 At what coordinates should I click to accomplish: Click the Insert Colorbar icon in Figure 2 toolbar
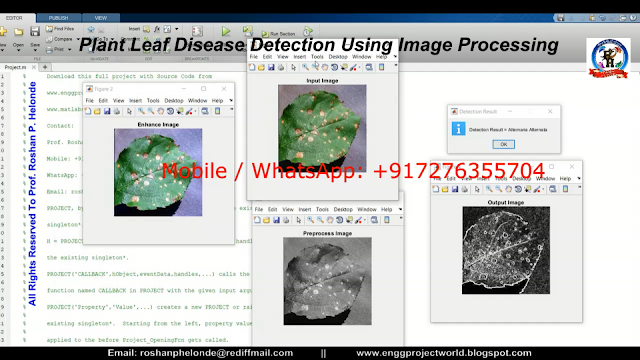[218, 111]
